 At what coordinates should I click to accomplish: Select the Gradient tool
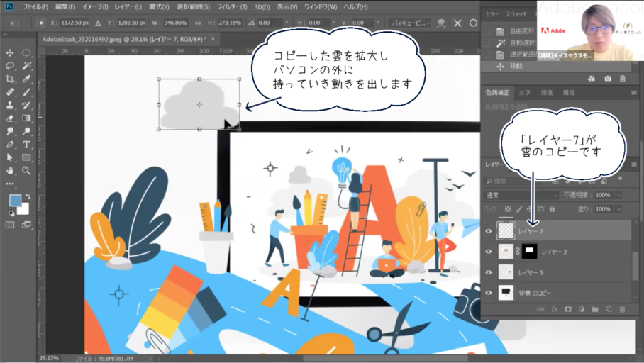coord(26,118)
